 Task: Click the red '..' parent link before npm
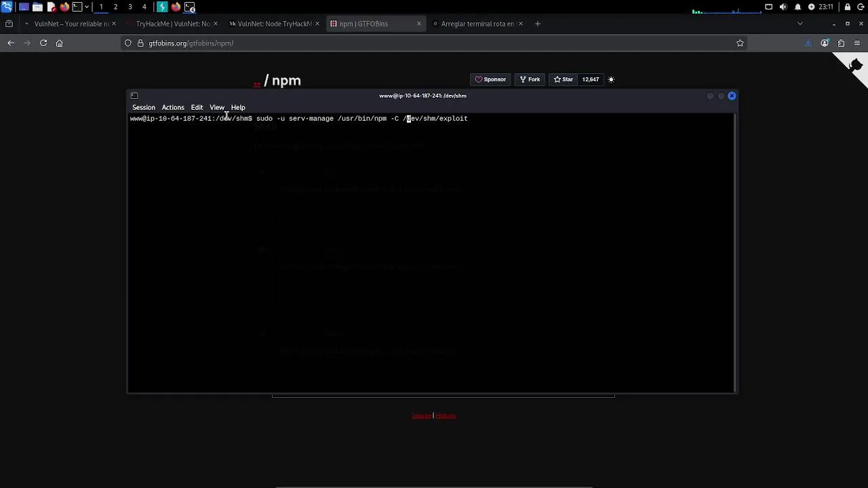(257, 85)
